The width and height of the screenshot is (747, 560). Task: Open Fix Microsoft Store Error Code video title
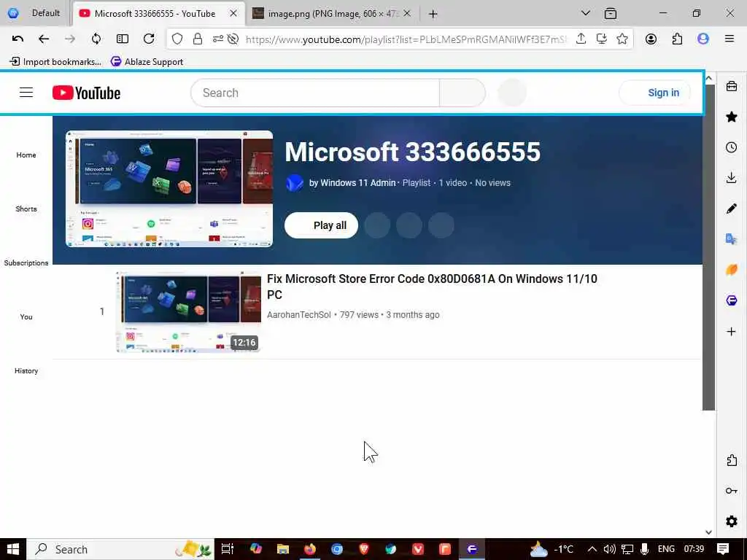pyautogui.click(x=432, y=287)
